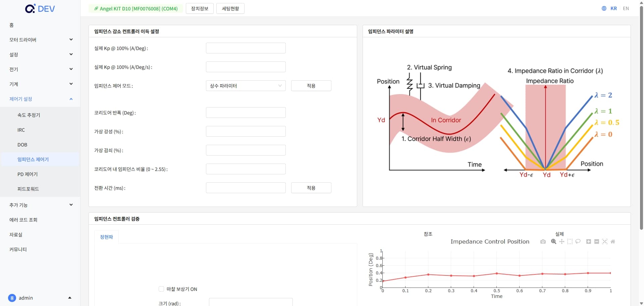Screen dimensions: 644x306
Task: Select the Pan tool above the chart
Action: 562,242
